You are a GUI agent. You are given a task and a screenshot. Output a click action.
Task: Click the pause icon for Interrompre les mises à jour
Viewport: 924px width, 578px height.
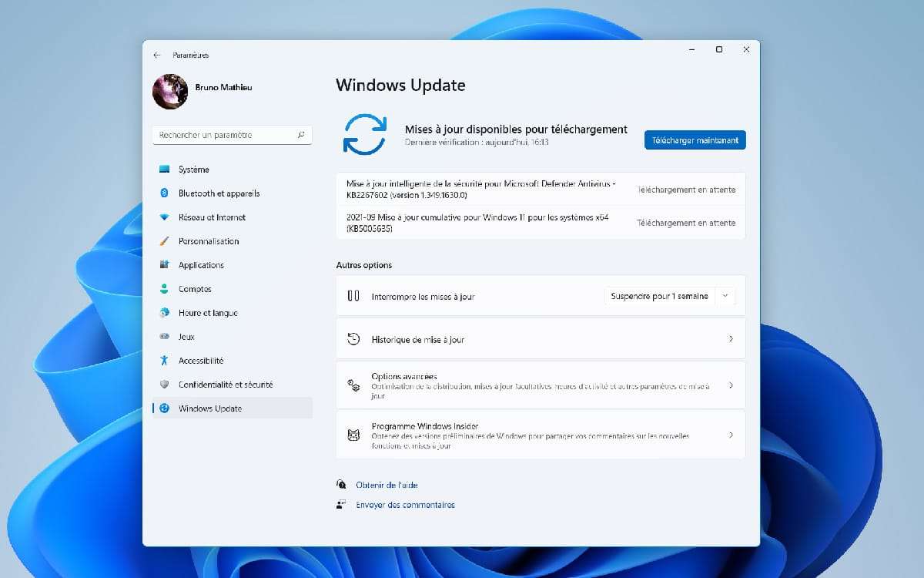353,296
